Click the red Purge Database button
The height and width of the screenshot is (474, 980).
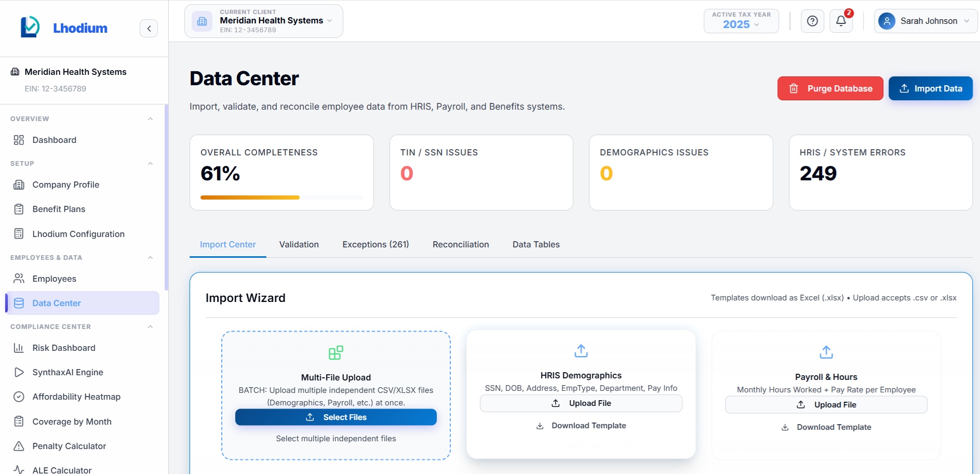coord(830,88)
